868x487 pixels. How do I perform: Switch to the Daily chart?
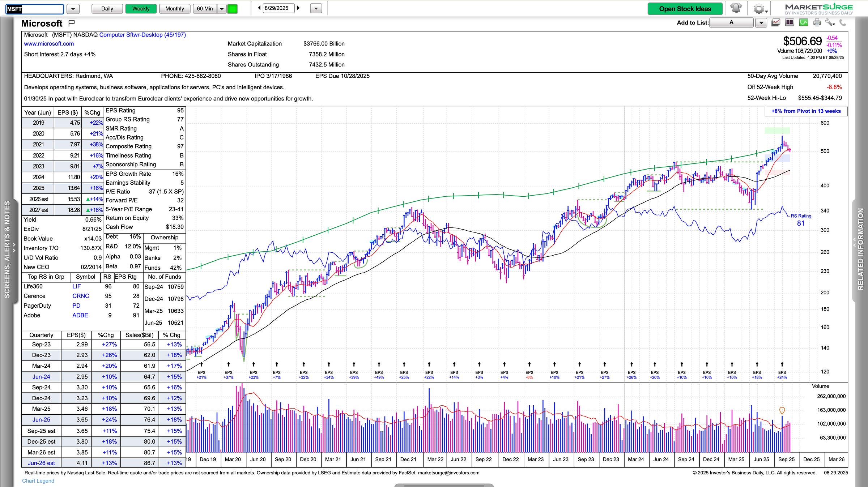point(107,9)
